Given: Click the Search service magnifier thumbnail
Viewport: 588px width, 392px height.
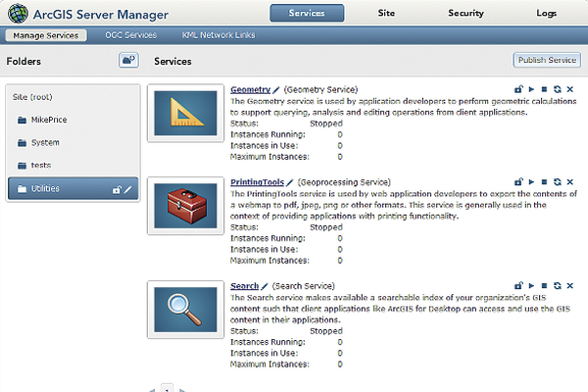Looking at the screenshot, I should pos(185,308).
